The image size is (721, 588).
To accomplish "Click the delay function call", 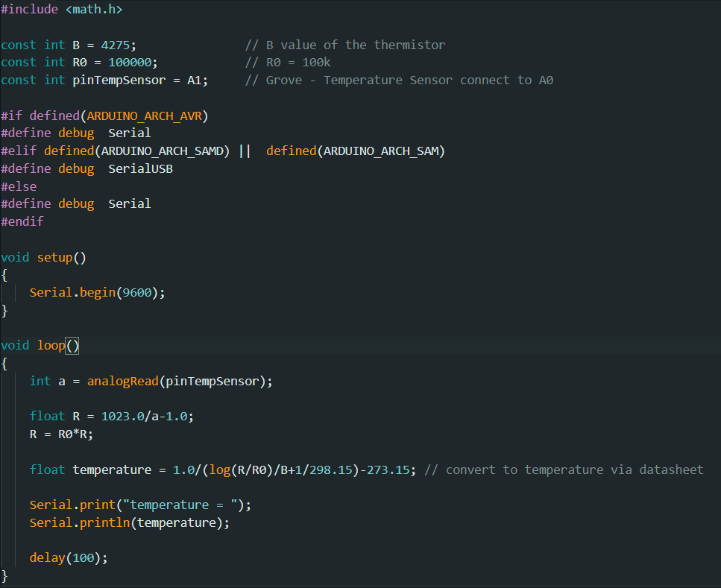I will 47,557.
